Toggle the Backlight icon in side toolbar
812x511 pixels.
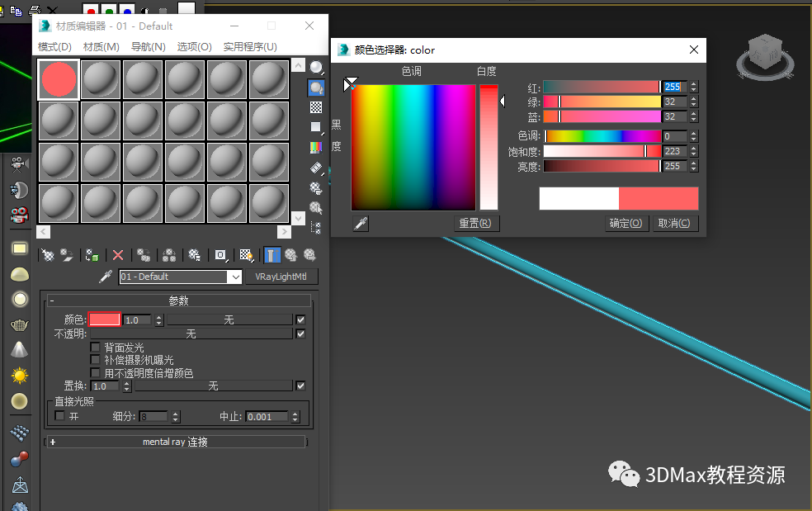(316, 88)
